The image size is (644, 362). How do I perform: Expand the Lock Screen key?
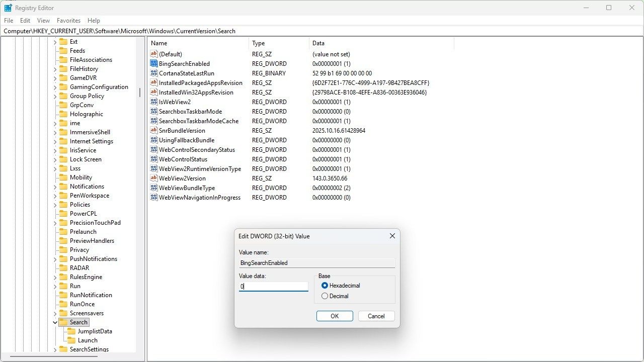pyautogui.click(x=55, y=159)
